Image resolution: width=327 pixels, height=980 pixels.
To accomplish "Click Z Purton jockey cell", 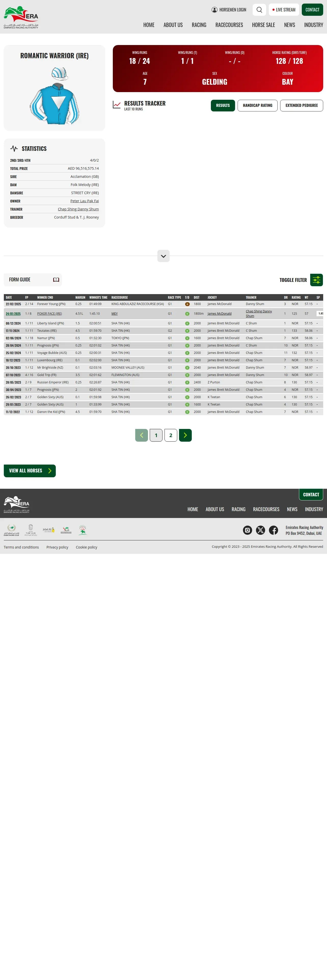I will (x=214, y=382).
